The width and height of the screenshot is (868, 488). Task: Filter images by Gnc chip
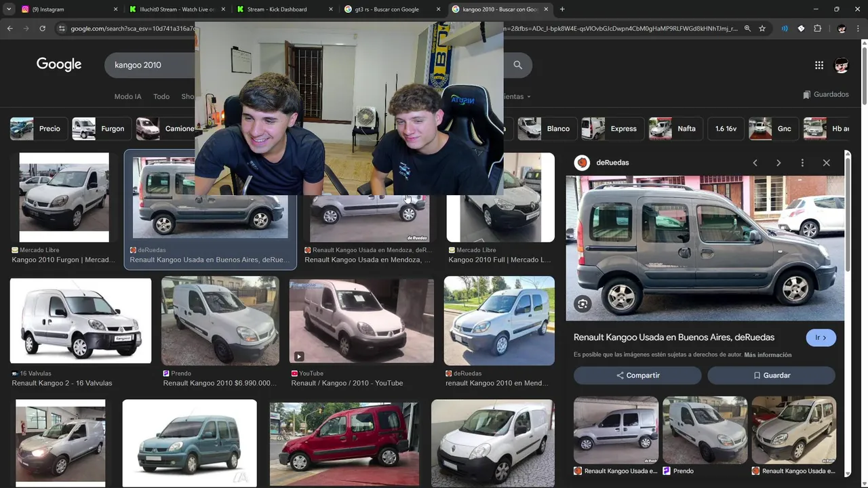(x=773, y=129)
